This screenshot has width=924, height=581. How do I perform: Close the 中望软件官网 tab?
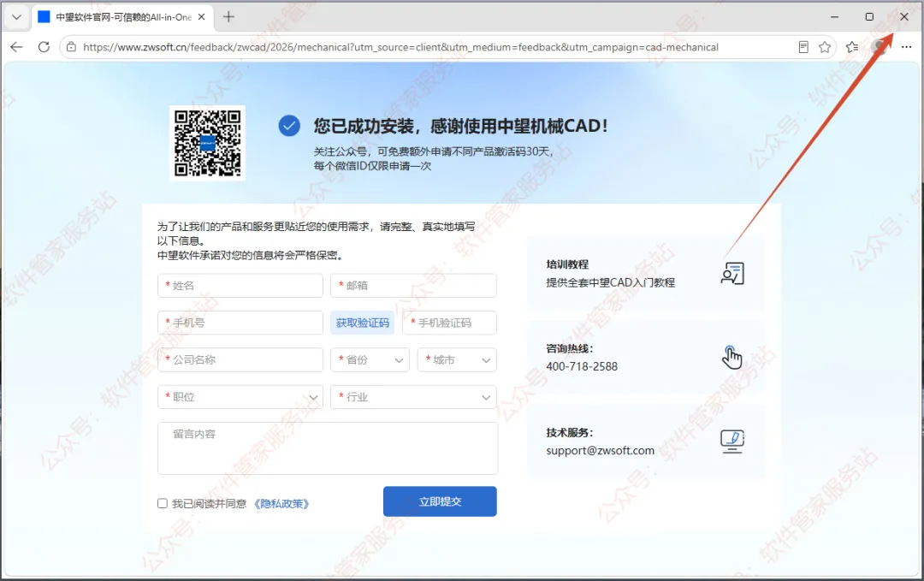click(202, 17)
